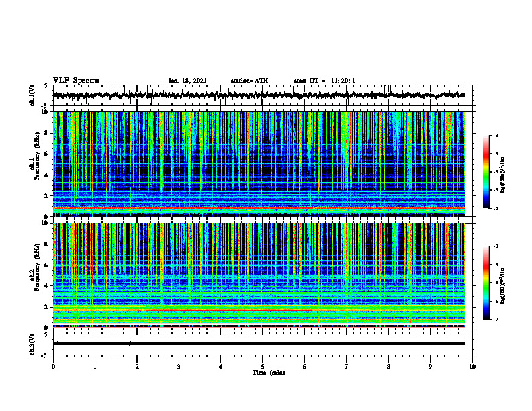Select the "start UT = 11:20:1" text

(324, 81)
